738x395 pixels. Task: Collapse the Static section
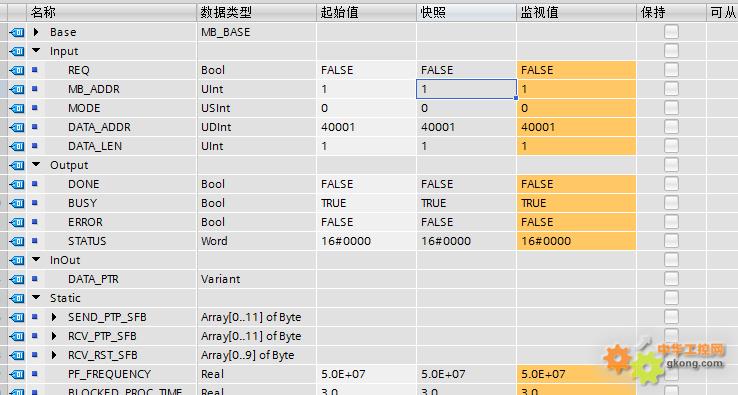[36, 298]
